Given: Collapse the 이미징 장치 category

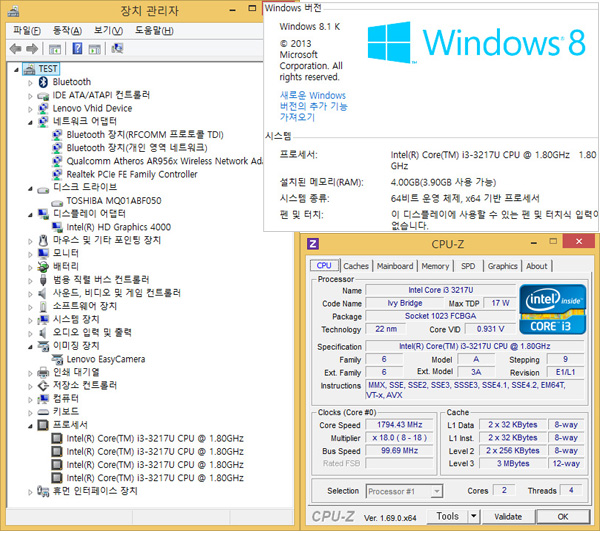Looking at the screenshot, I should tap(30, 347).
